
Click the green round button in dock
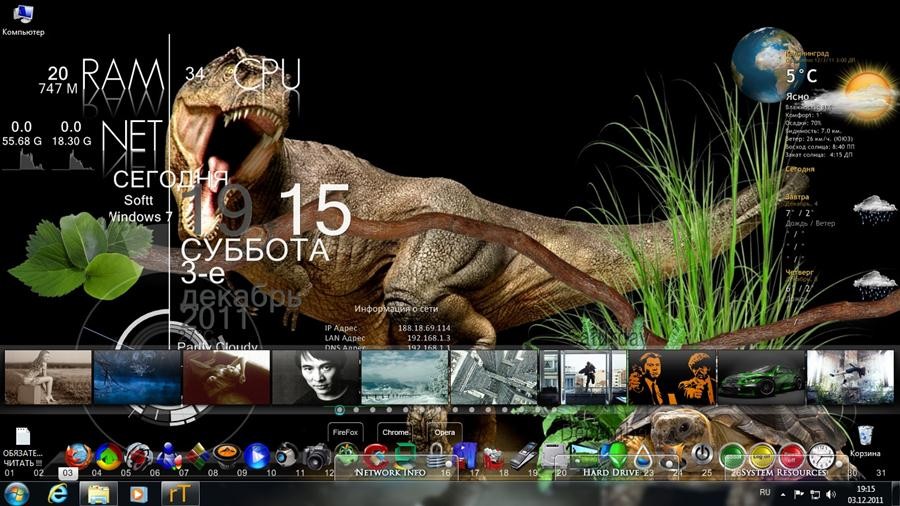click(733, 456)
